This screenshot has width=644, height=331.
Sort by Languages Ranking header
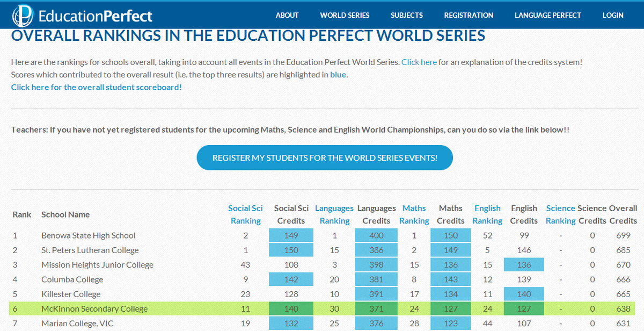tap(334, 214)
